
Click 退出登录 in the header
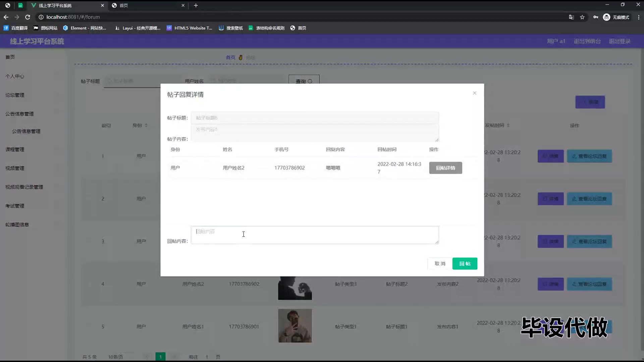click(620, 41)
